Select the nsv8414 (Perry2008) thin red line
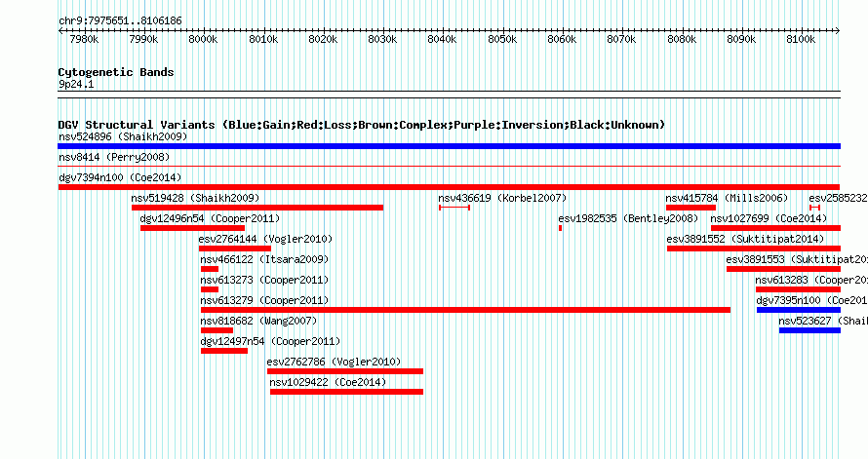868x459 pixels. 449,166
